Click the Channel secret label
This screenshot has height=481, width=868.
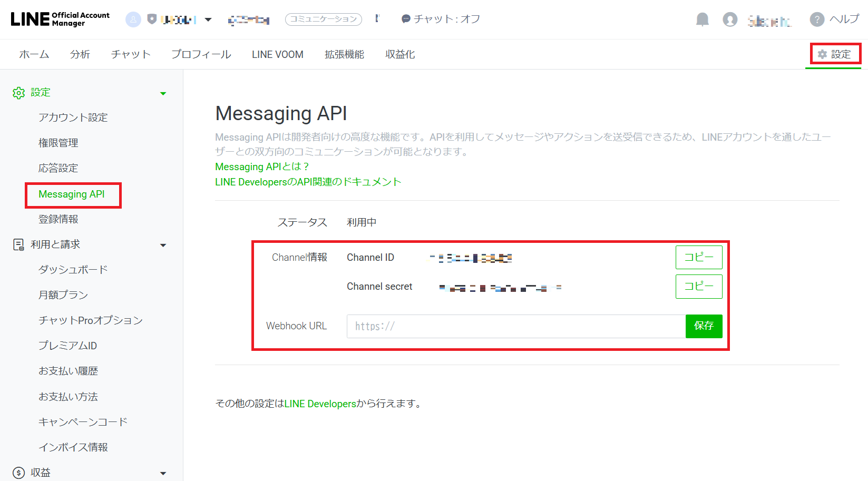(379, 287)
